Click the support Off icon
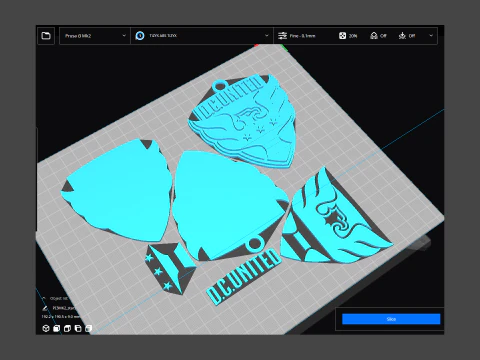 (374, 36)
